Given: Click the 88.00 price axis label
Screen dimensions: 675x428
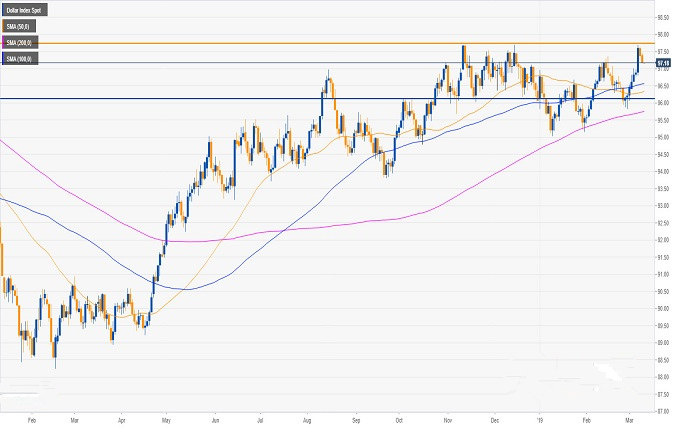Looking at the screenshot, I should pos(663,377).
